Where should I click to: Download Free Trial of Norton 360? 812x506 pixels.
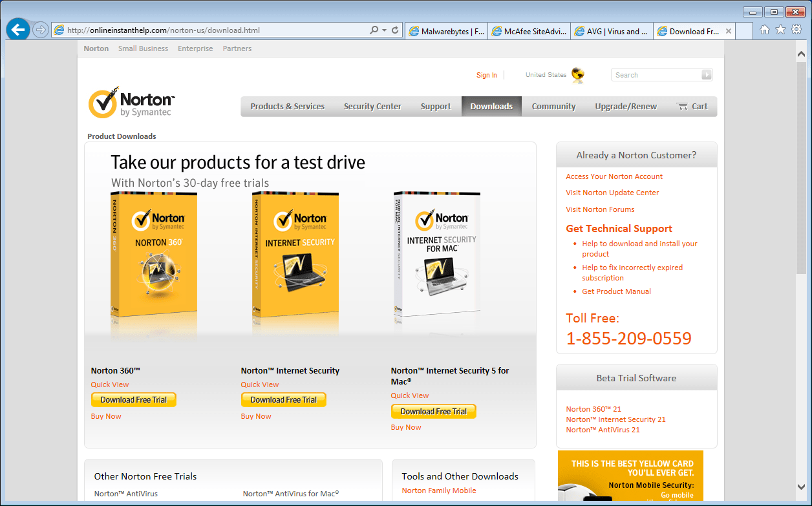(134, 400)
